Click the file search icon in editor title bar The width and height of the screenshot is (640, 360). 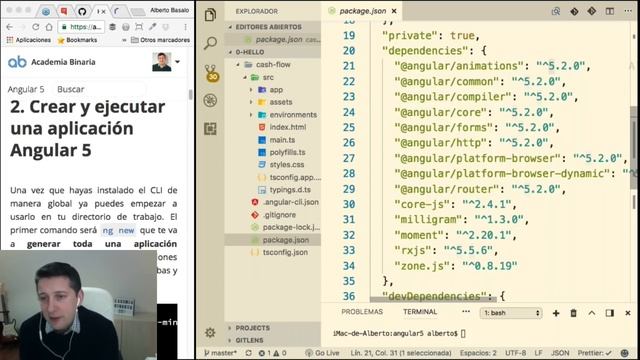pyautogui.click(x=556, y=11)
